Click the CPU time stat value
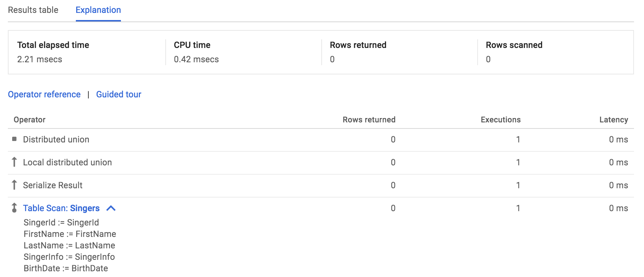The height and width of the screenshot is (277, 644). [196, 59]
